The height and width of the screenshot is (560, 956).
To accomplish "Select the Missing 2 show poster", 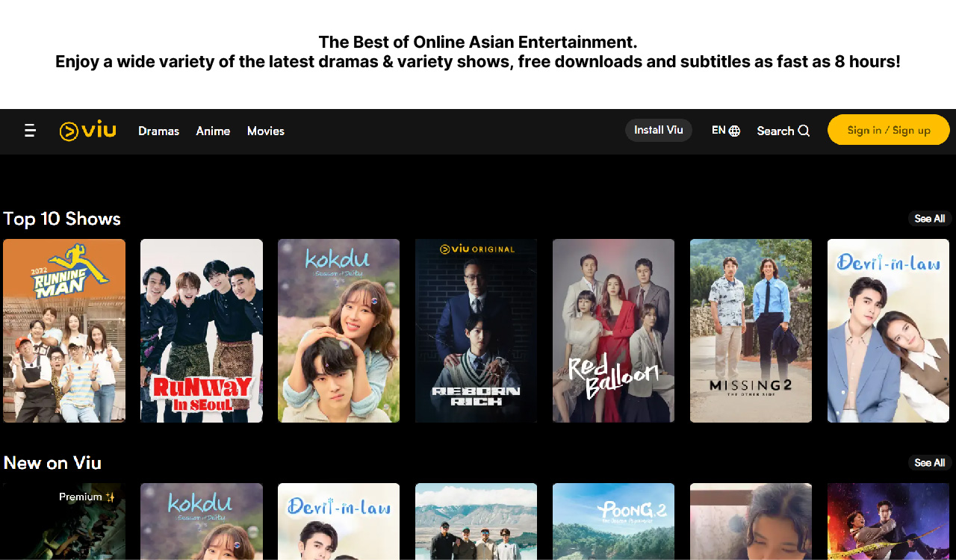I will click(751, 331).
